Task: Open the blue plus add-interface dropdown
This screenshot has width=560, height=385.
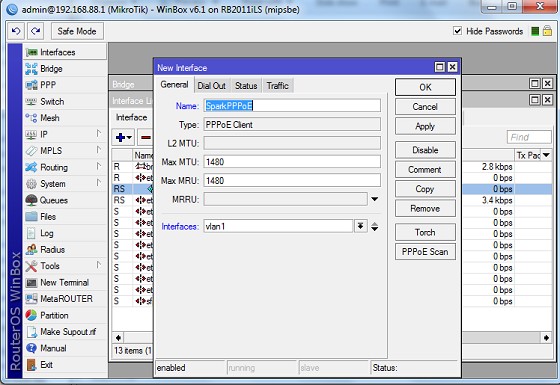Action: tap(123, 138)
